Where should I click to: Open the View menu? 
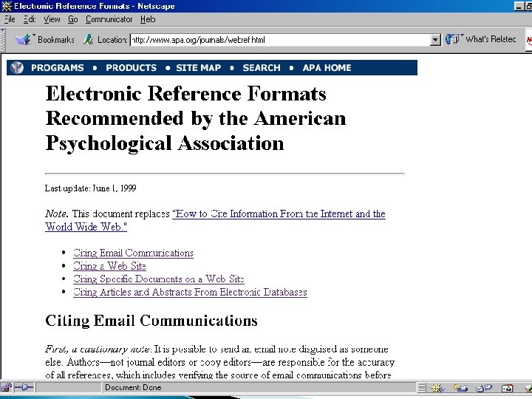52,19
